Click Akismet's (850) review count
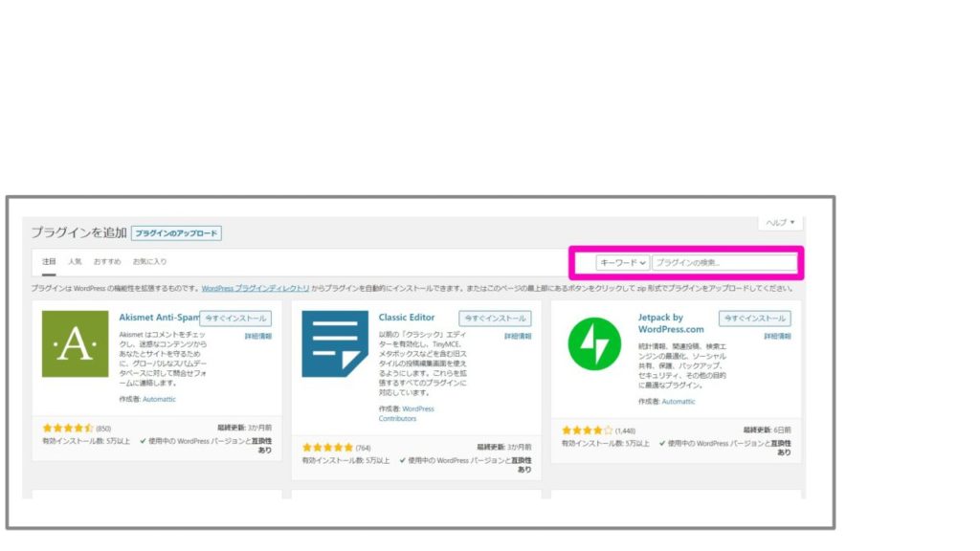 103,429
